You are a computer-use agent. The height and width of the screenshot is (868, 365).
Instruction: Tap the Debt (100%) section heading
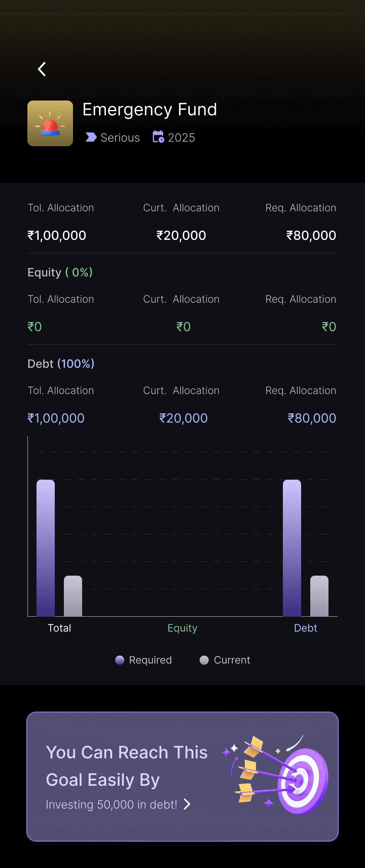[x=61, y=364]
